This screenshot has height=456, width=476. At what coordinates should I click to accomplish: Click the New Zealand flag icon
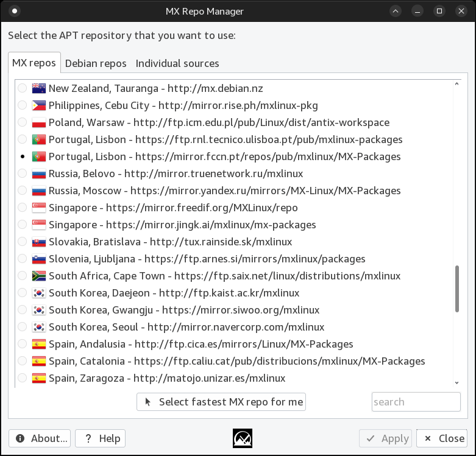pyautogui.click(x=39, y=88)
